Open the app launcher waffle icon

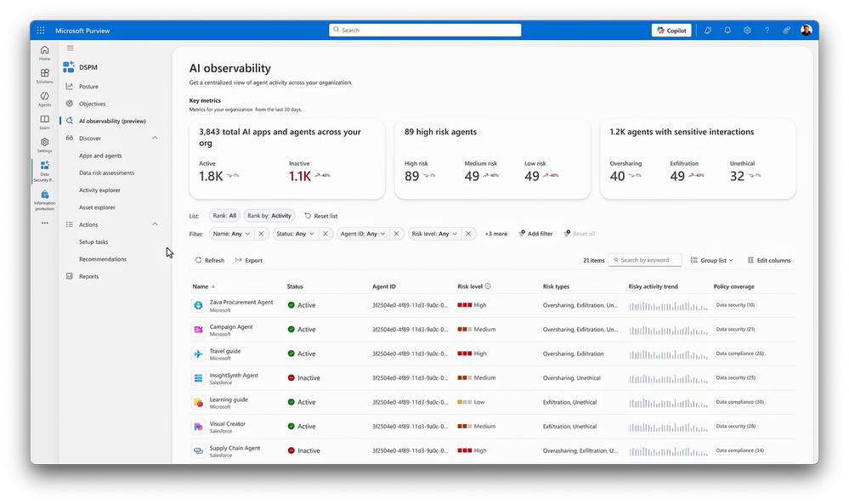pos(41,31)
